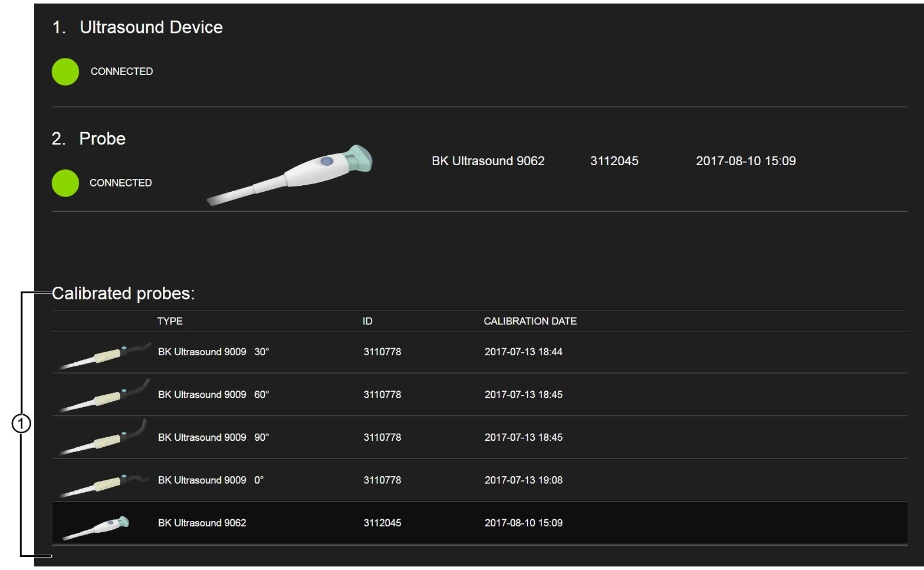Select the BK Ultrasound 9009 60° probe thumbnail
The height and width of the screenshot is (570, 924).
105,395
